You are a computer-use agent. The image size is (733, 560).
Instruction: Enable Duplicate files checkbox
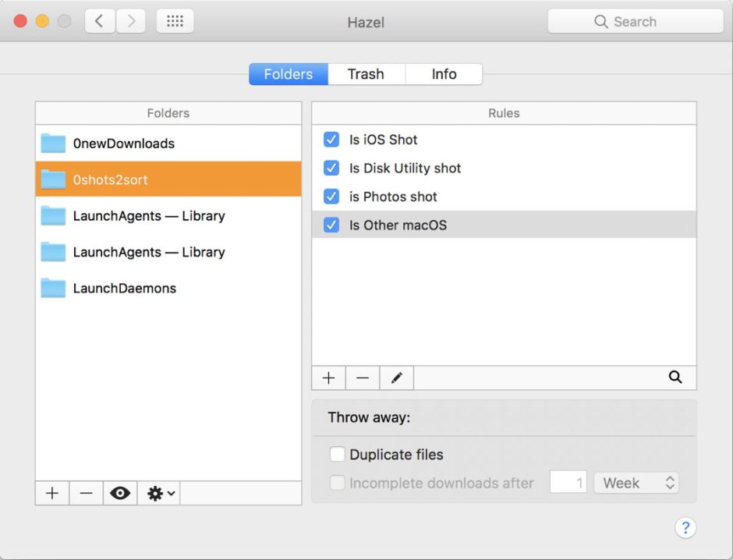pos(338,455)
